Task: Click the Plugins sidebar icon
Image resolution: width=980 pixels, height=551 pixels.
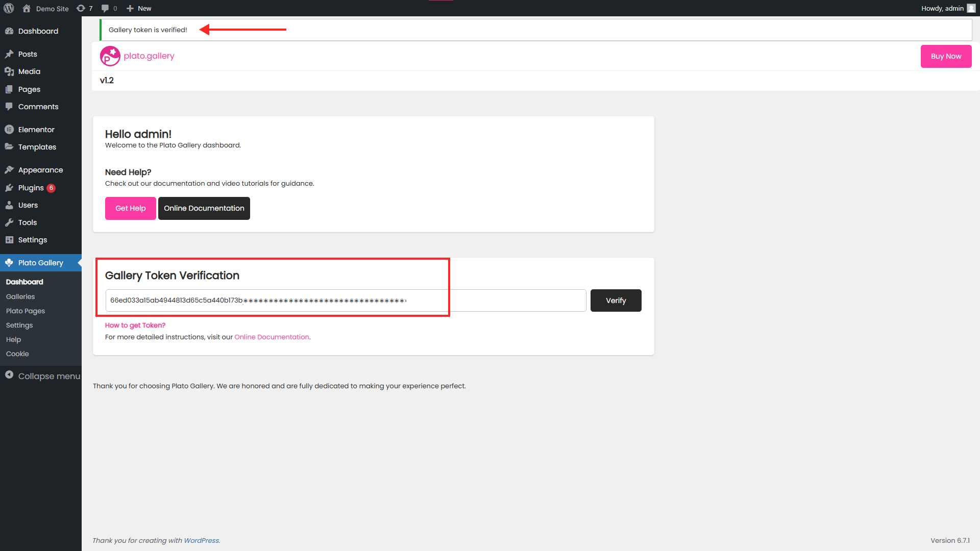Action: tap(9, 188)
